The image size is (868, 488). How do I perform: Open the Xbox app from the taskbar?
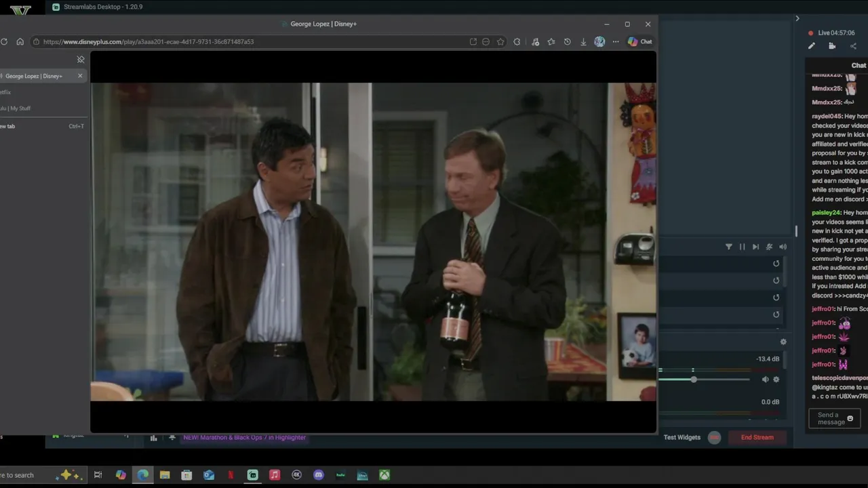point(384,475)
